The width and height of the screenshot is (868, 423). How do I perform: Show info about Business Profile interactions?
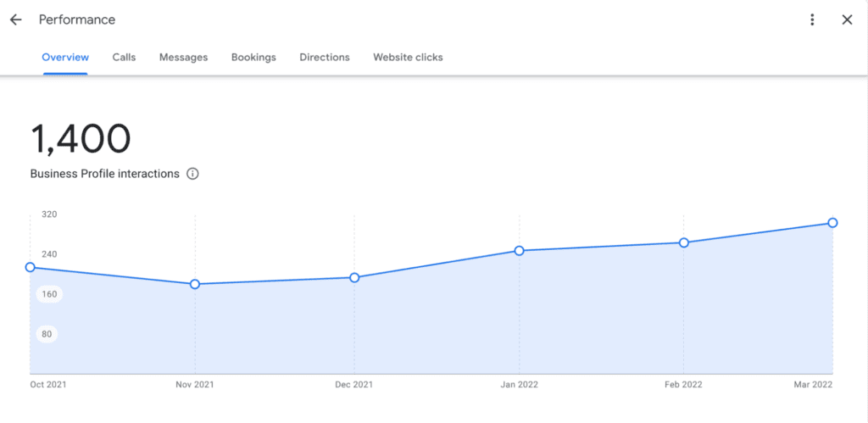pyautogui.click(x=192, y=174)
